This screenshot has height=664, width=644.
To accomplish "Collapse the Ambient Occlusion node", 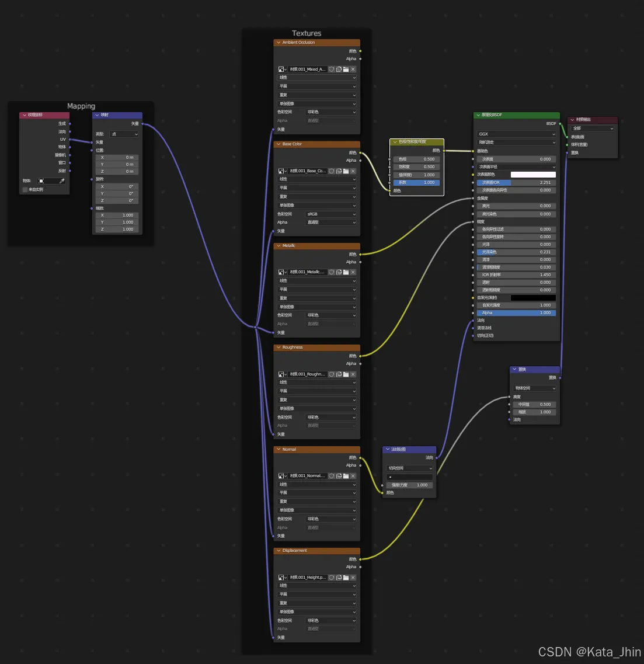I will tap(279, 43).
